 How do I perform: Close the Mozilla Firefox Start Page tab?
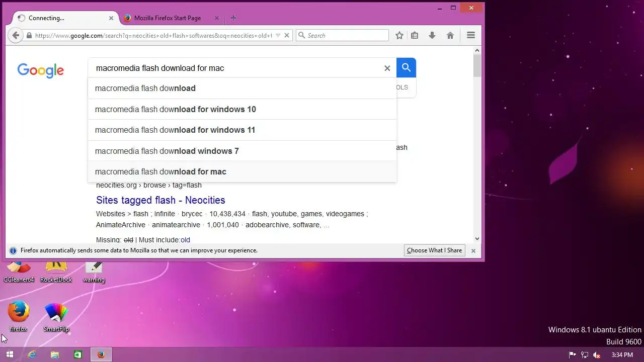pyautogui.click(x=217, y=18)
